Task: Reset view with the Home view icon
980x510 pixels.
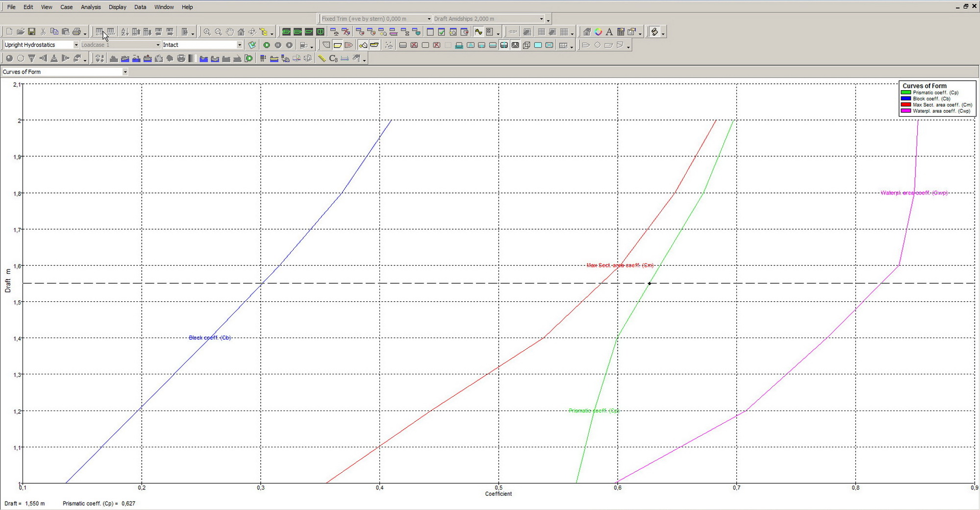Action: pyautogui.click(x=241, y=32)
